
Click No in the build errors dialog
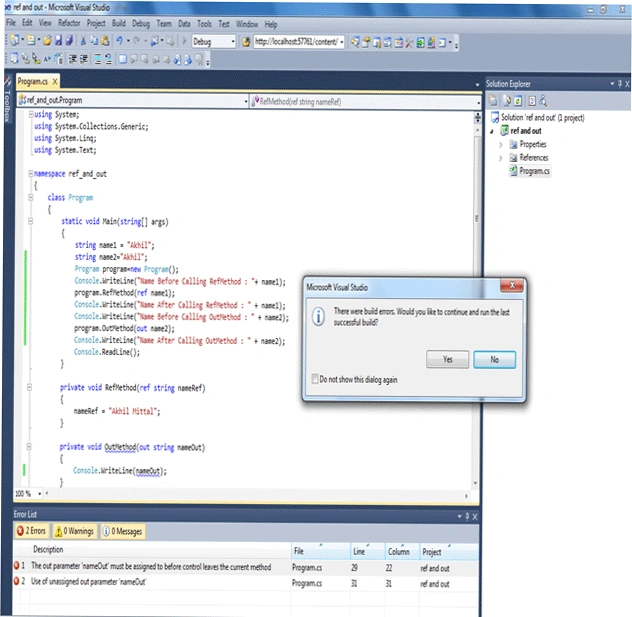495,359
